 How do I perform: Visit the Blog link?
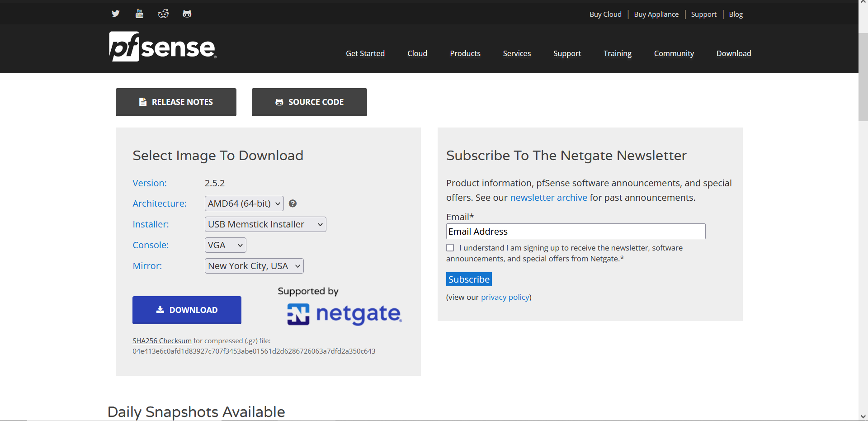point(736,14)
